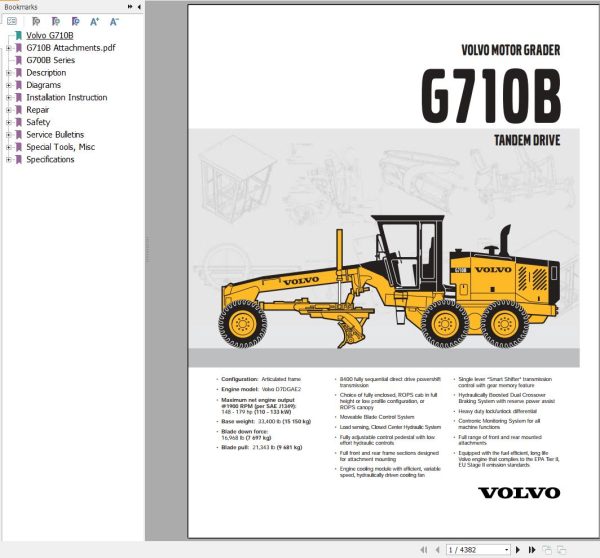
Task: Expand the Service Bulletins bookmark node
Action: coord(8,135)
